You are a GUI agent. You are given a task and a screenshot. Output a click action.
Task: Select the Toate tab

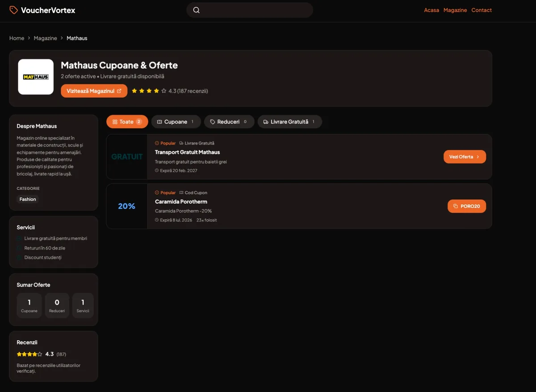pyautogui.click(x=127, y=122)
